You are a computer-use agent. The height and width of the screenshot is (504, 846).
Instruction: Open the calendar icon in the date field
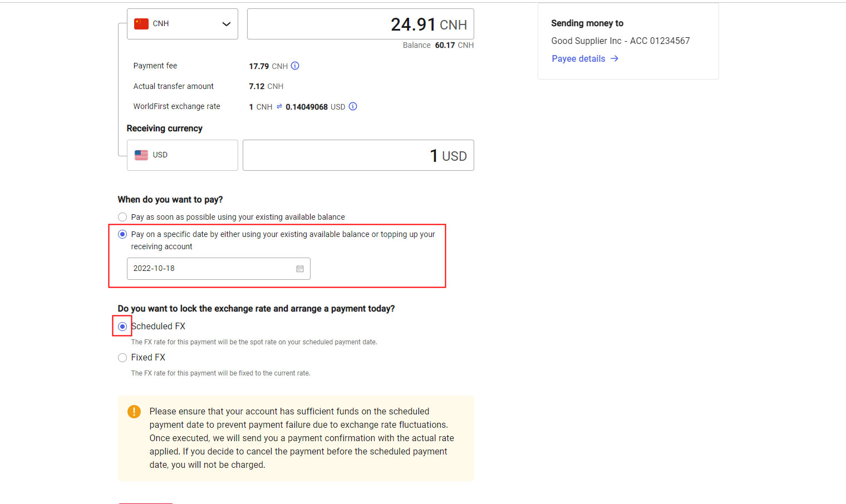pos(300,269)
